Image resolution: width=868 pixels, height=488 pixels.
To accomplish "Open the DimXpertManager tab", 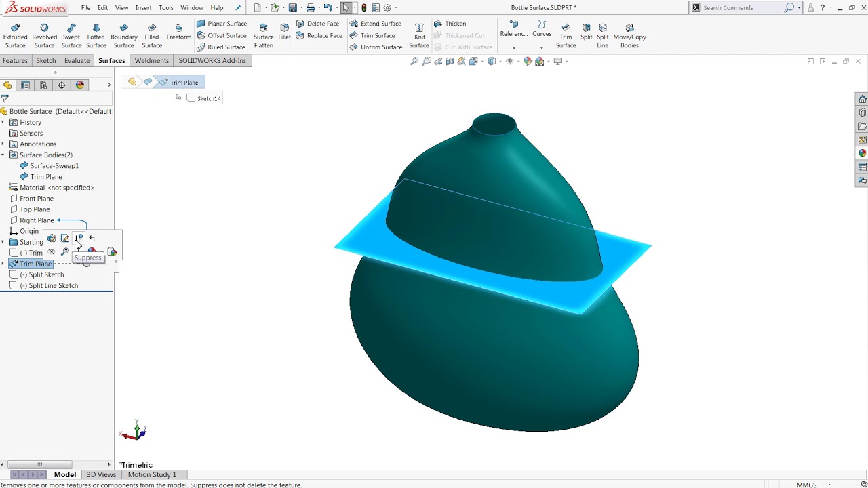I will click(62, 85).
